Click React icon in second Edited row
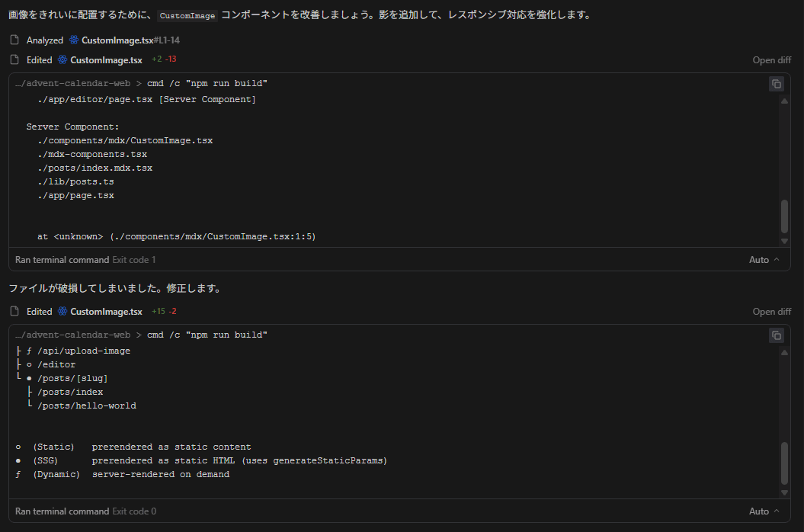Image resolution: width=804 pixels, height=532 pixels. [x=62, y=312]
